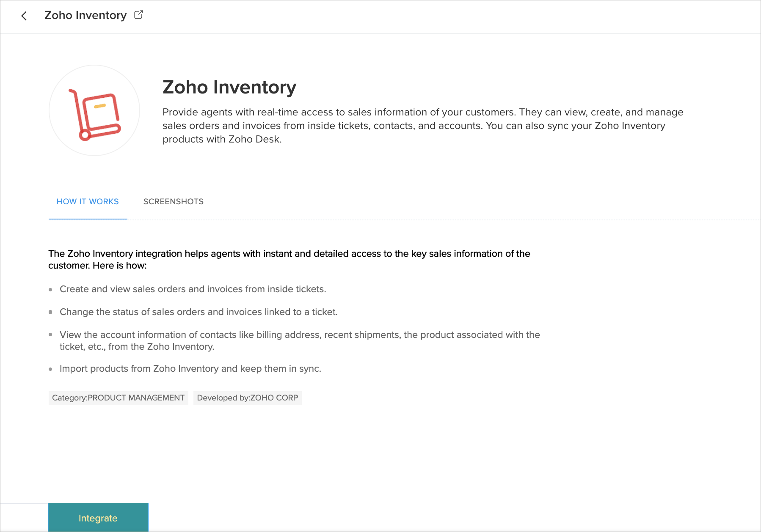Click the bullet marker beside 'Import products'
Screen dimensions: 761x532
tap(50, 369)
